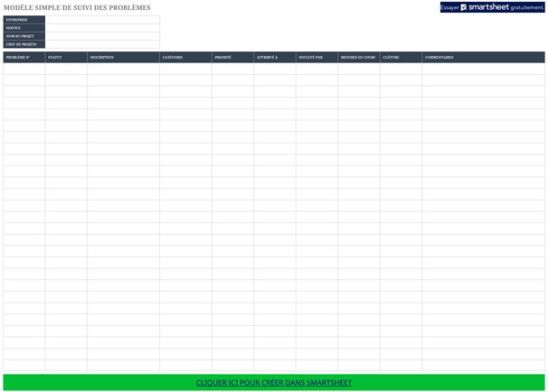
Task: Click the CLÔTURE column header
Action: [401, 57]
